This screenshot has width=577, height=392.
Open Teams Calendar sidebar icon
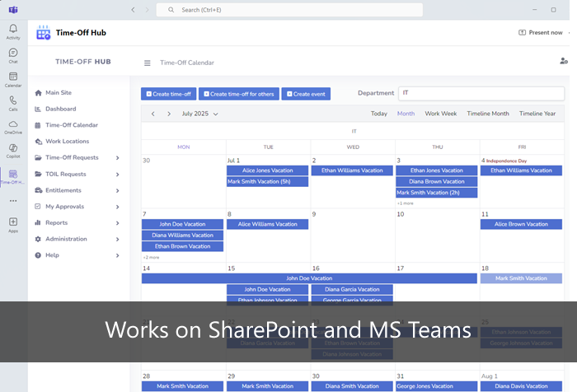tap(13, 77)
